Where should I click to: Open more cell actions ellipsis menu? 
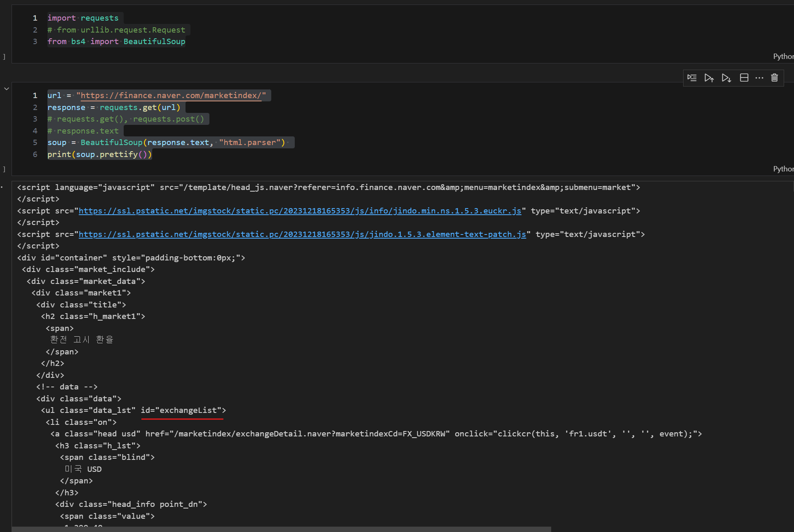759,78
